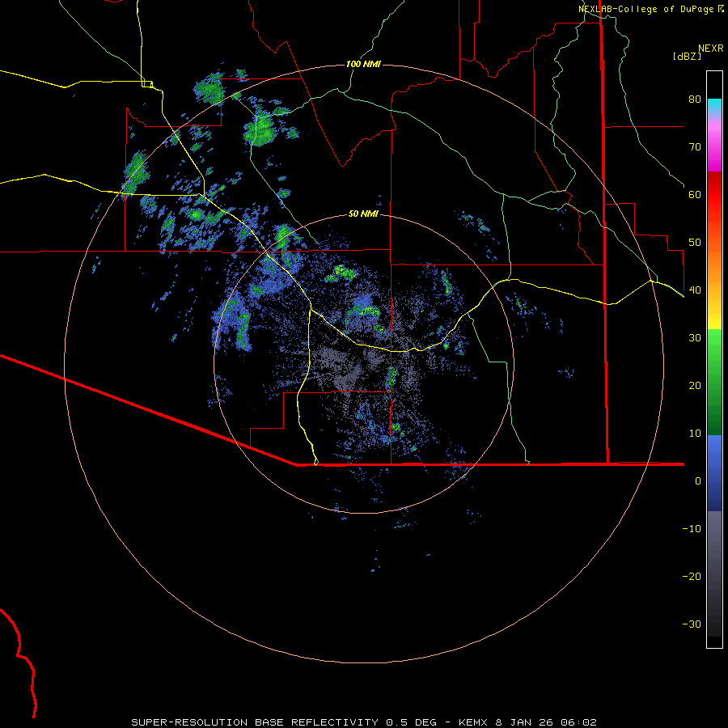Click the gray band of the color bar
Image resolution: width=728 pixels, height=728 pixels.
click(x=714, y=574)
